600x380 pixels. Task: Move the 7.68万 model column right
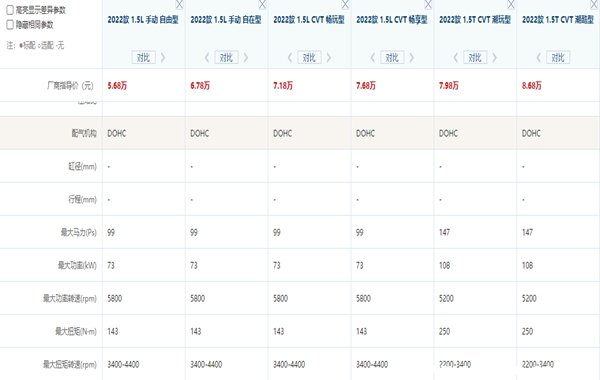pos(412,58)
